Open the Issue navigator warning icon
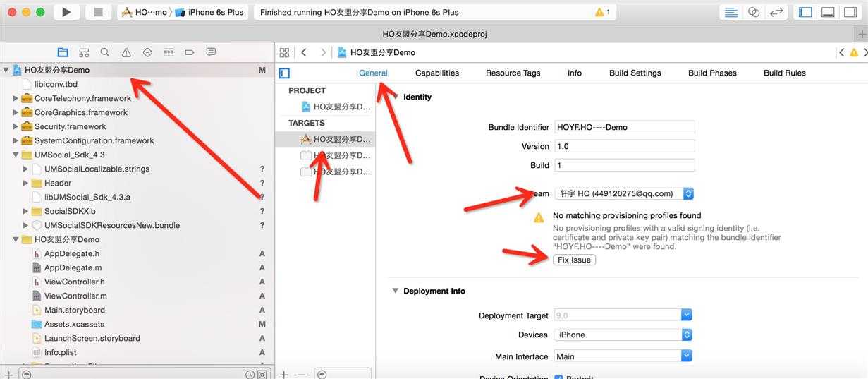868x379 pixels. point(126,52)
